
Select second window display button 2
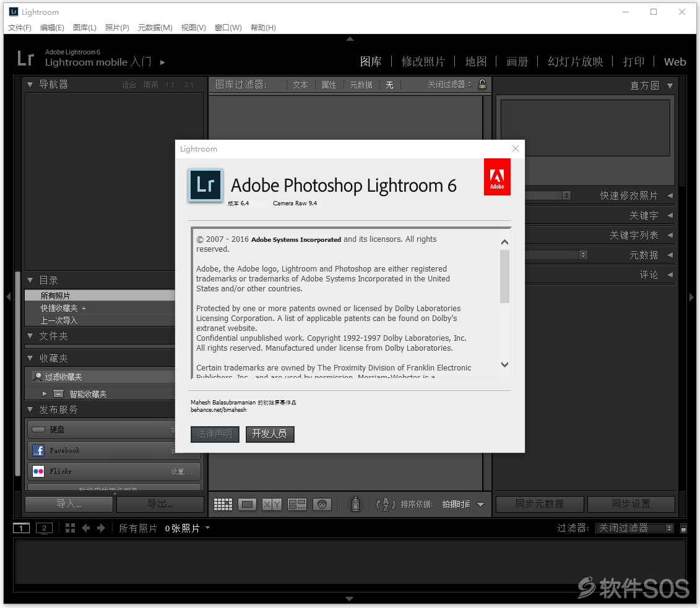44,528
